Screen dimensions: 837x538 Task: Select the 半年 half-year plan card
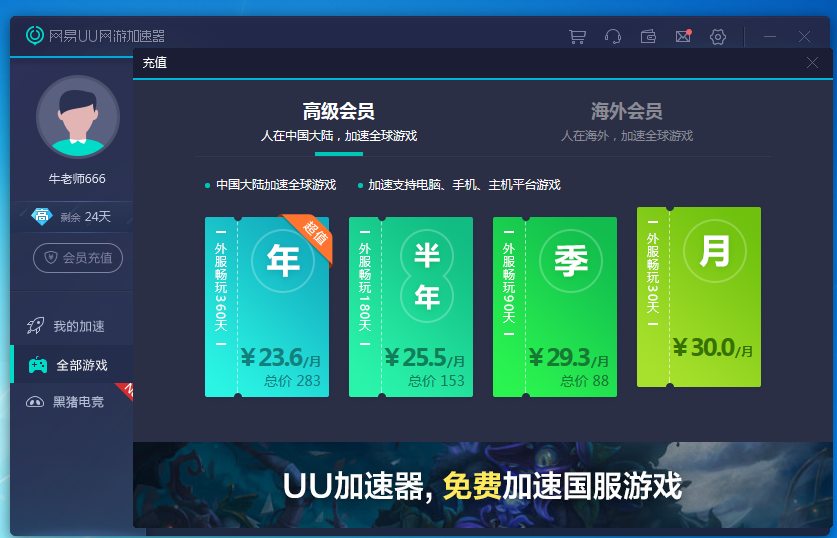tap(411, 307)
